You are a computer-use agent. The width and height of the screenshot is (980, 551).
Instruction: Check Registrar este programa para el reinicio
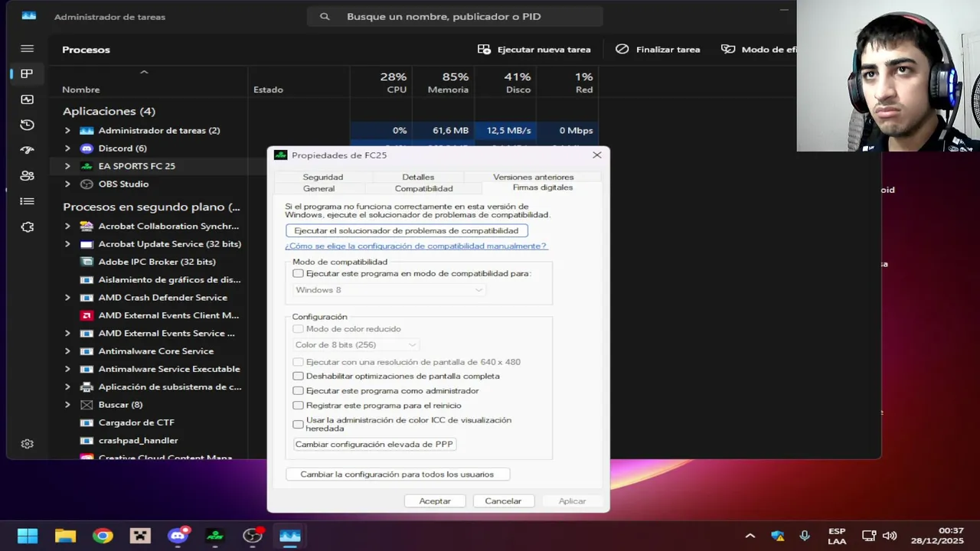click(298, 405)
